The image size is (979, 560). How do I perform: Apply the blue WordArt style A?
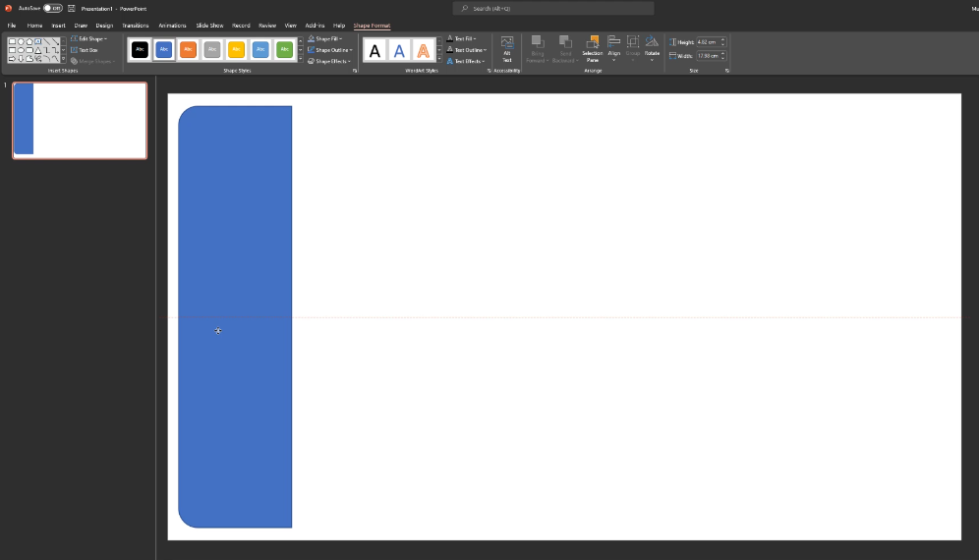coord(399,50)
